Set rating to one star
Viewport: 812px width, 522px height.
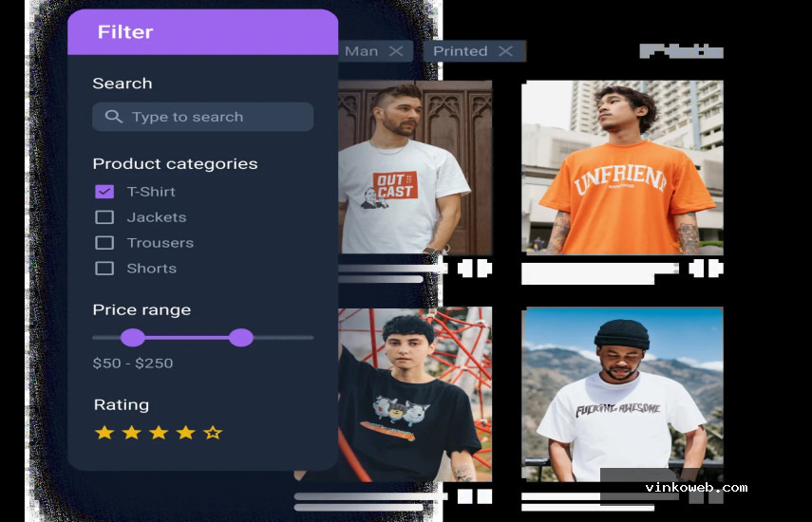(104, 432)
